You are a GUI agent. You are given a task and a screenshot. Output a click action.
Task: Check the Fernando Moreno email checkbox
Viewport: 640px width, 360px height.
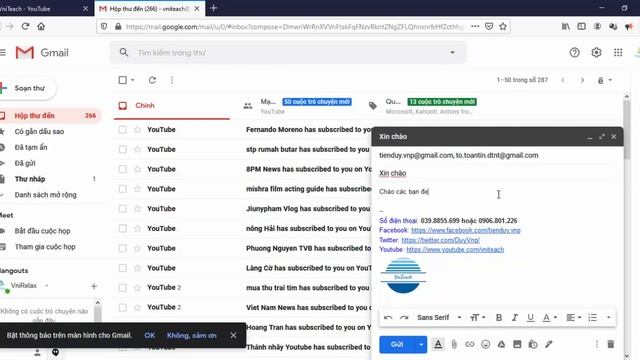[122, 130]
